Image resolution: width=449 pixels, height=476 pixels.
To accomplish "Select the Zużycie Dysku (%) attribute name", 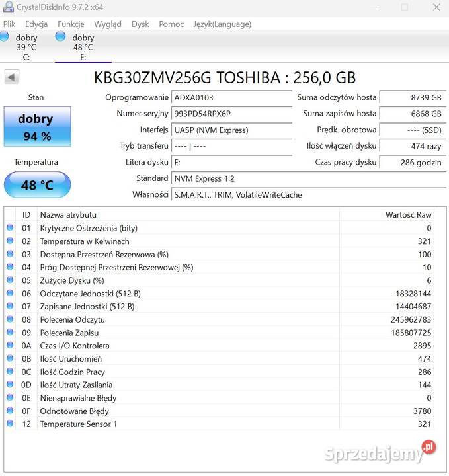I will [x=72, y=280].
